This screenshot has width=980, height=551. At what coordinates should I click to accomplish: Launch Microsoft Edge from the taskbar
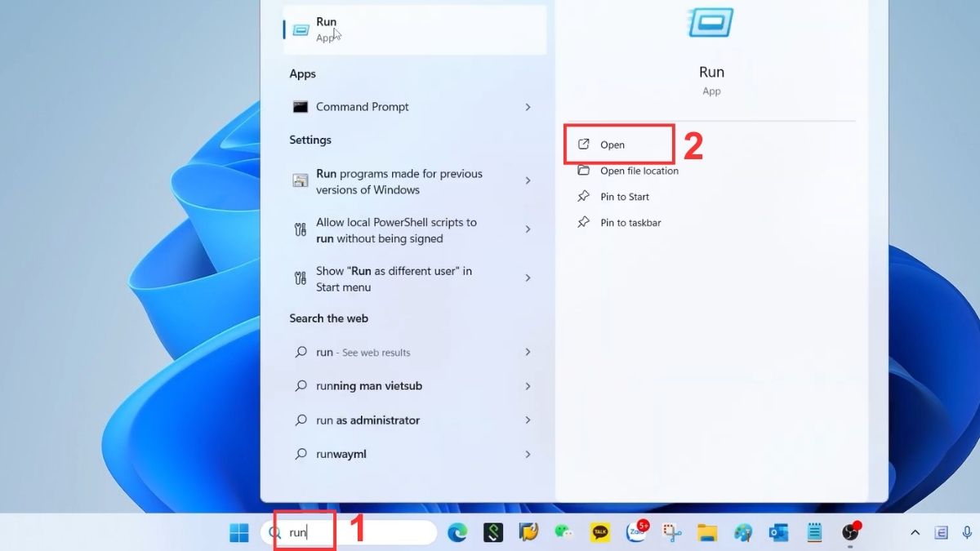coord(457,533)
